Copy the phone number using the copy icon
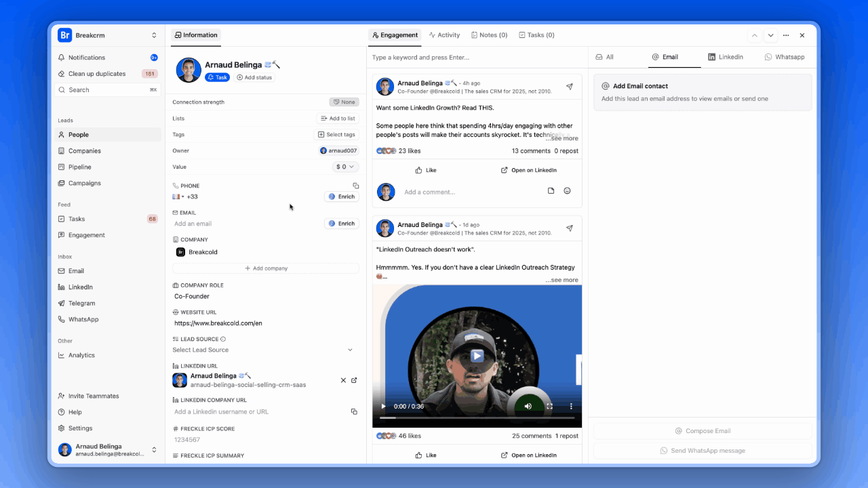This screenshot has height=488, width=868. 356,186
